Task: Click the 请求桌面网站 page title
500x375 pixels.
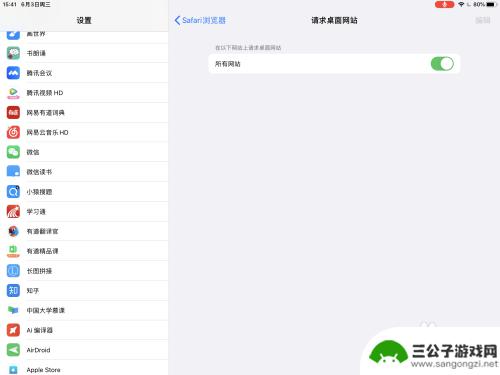Action: coord(334,20)
